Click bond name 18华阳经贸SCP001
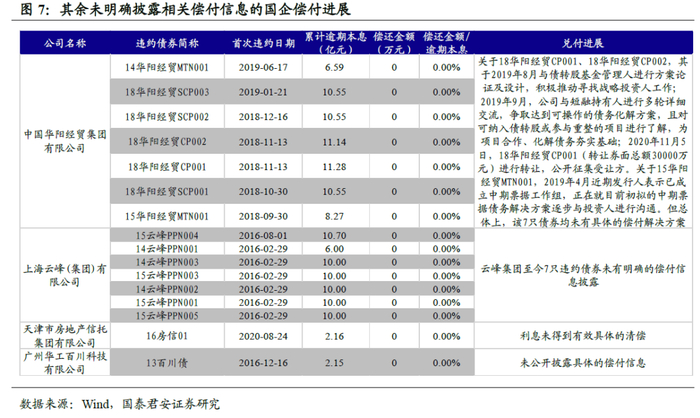Image resolution: width=700 pixels, height=418 pixels. click(167, 192)
